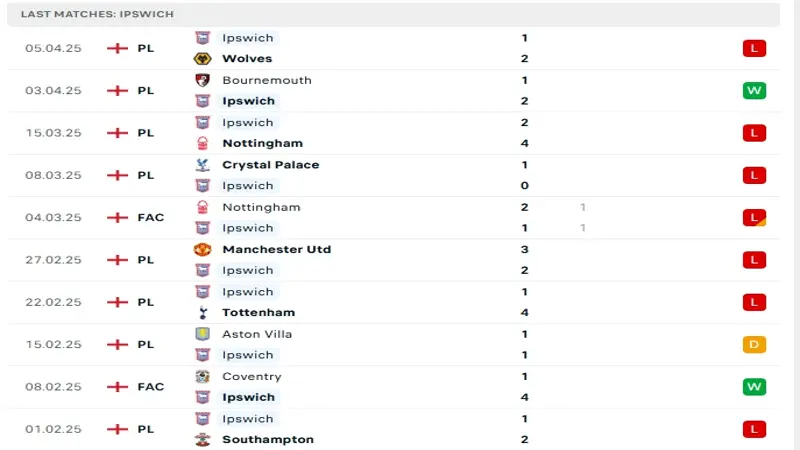
Task: Click the Aston Villa crest icon
Action: tap(203, 334)
